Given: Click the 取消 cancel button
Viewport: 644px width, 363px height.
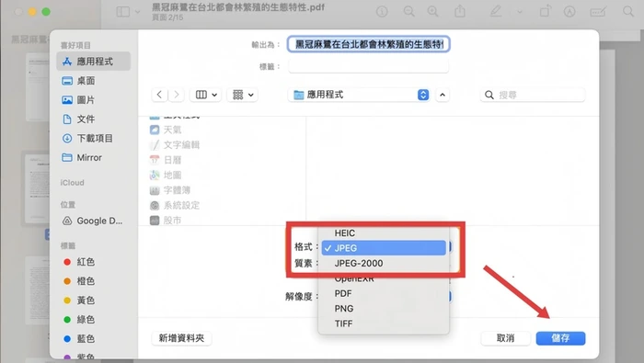Looking at the screenshot, I should click(x=505, y=338).
